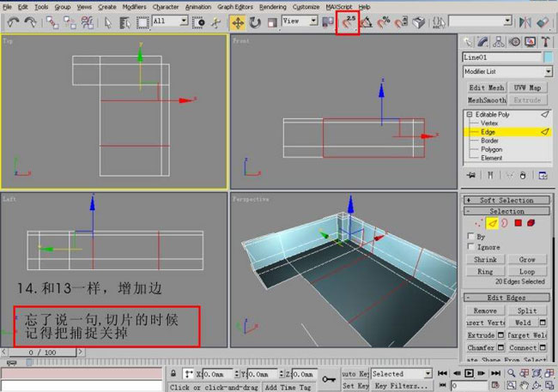
Task: Enable the By Vertex checkbox
Action: pyautogui.click(x=470, y=236)
